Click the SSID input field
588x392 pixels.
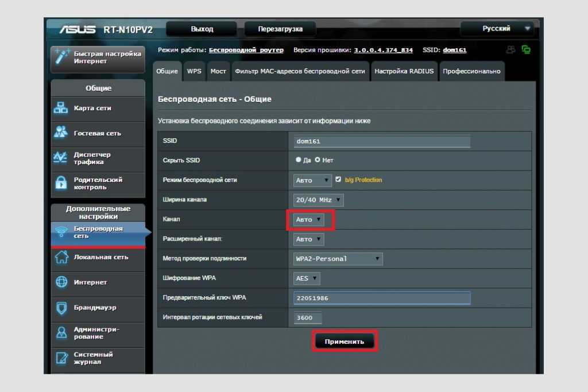click(381, 141)
